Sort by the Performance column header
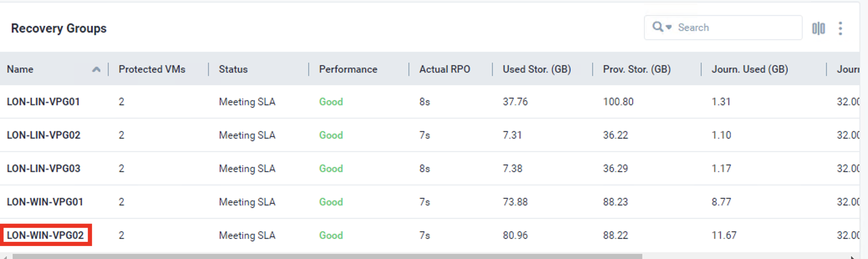The image size is (868, 259). click(x=348, y=69)
